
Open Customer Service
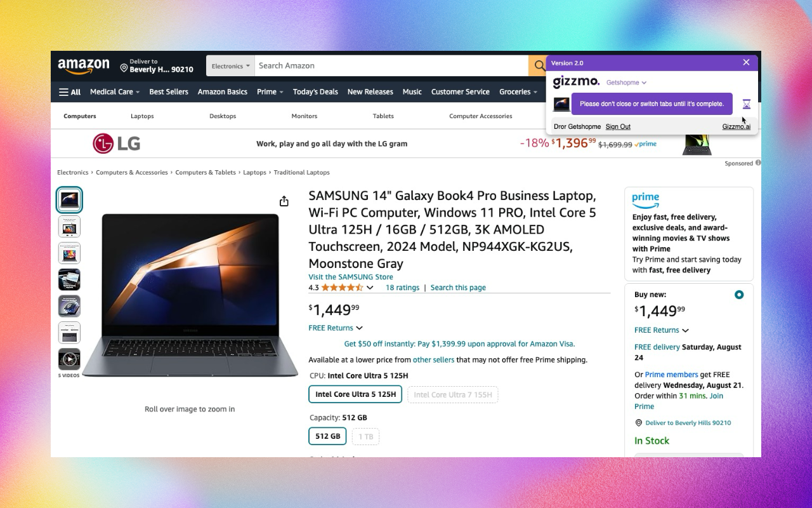(x=461, y=92)
